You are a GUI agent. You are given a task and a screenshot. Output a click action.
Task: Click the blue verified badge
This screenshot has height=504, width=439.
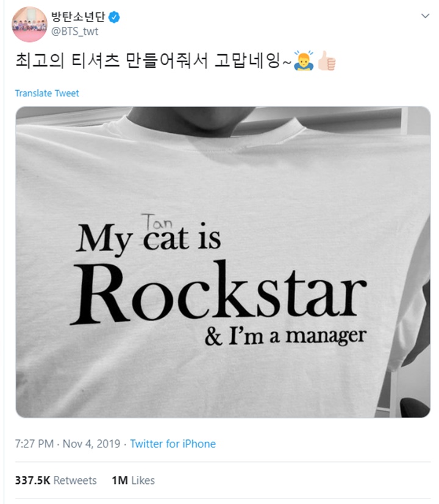pyautogui.click(x=114, y=17)
